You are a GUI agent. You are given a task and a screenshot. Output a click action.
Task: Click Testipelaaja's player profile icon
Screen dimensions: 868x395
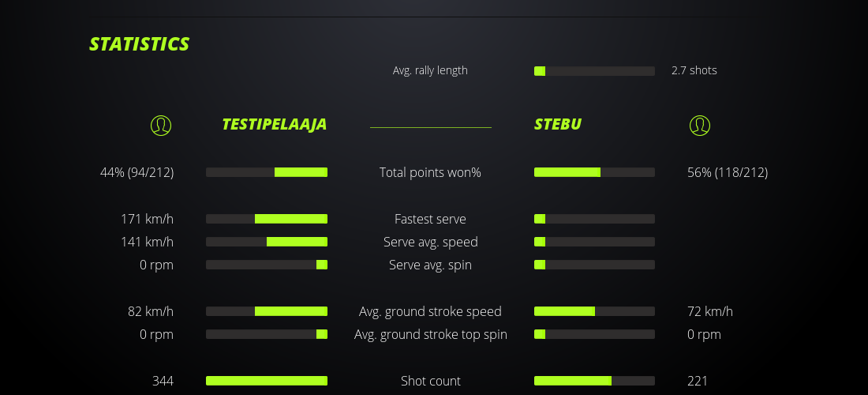(x=160, y=125)
